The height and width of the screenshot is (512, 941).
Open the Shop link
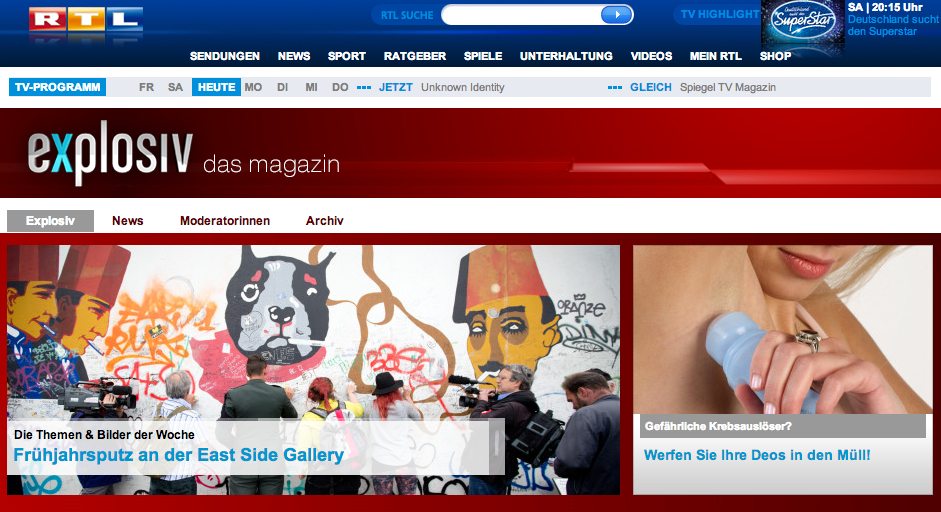(775, 56)
